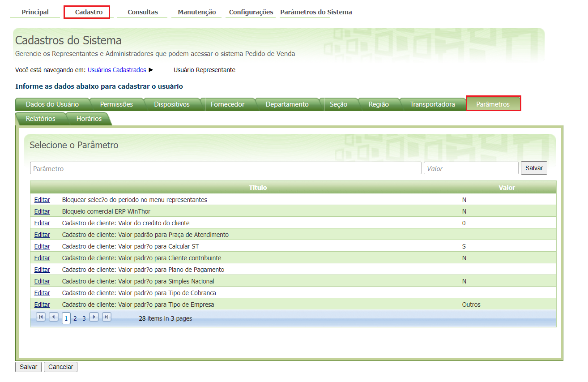Open Parâmetros do Sistema menu

point(316,12)
